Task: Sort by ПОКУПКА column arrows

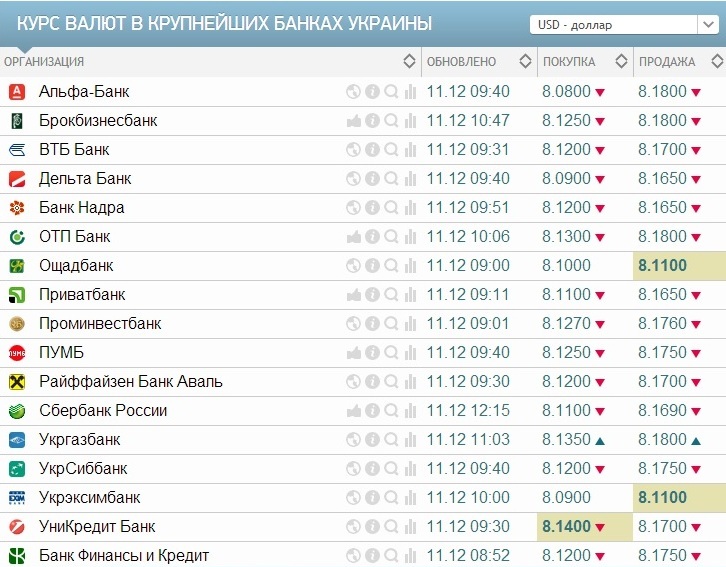Action: [621, 61]
